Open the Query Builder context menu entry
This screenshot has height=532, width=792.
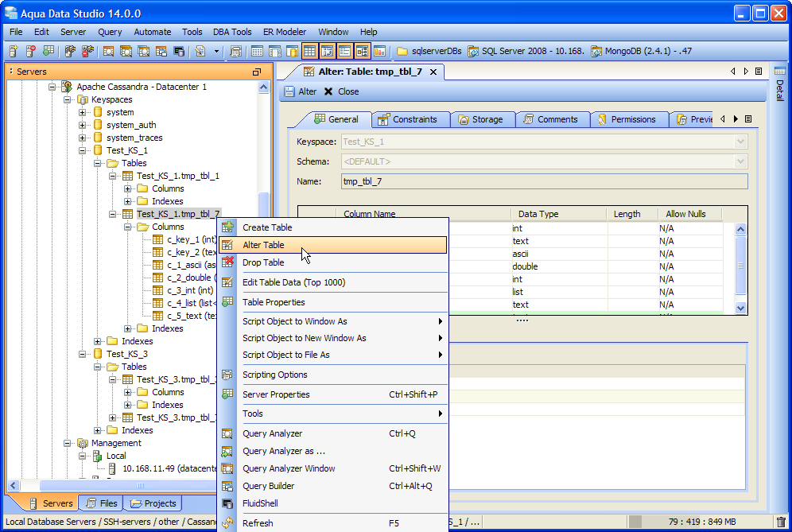[268, 486]
